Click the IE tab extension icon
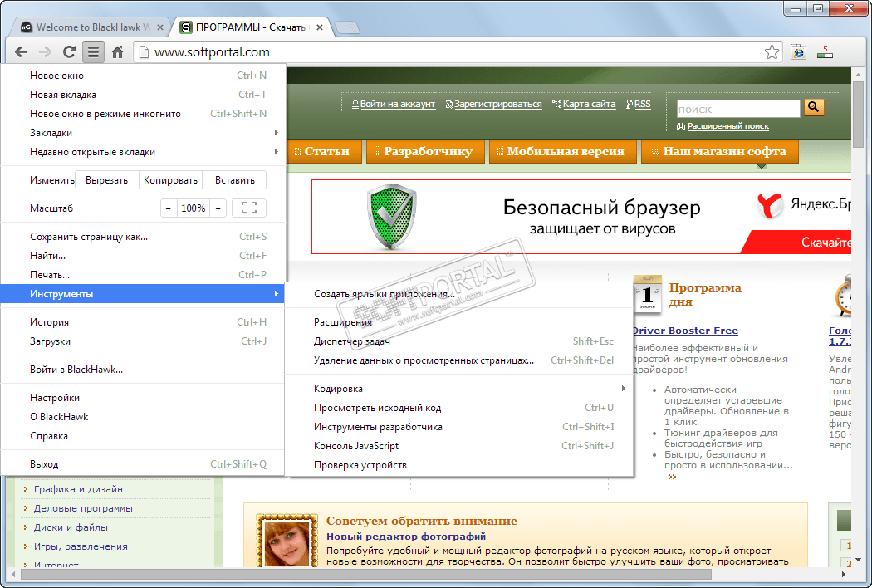The height and width of the screenshot is (588, 872). [799, 52]
